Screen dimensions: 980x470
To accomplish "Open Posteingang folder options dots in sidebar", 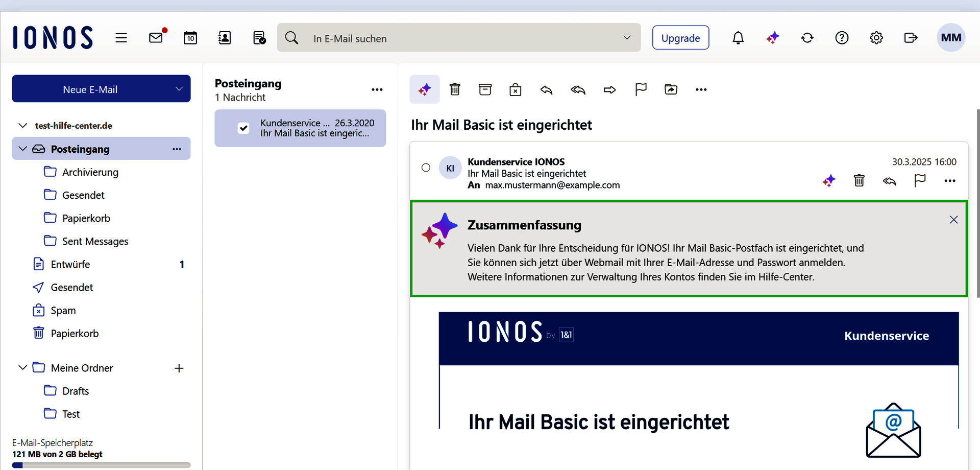I will [x=177, y=149].
